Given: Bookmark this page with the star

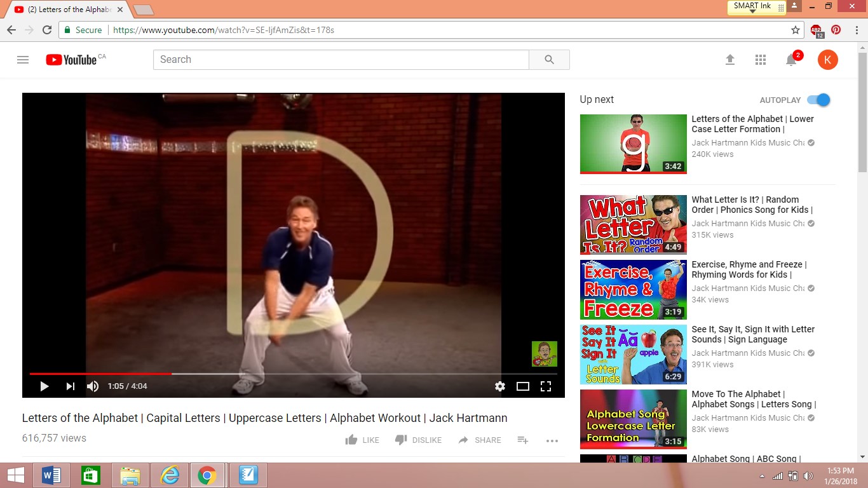Looking at the screenshot, I should [796, 30].
